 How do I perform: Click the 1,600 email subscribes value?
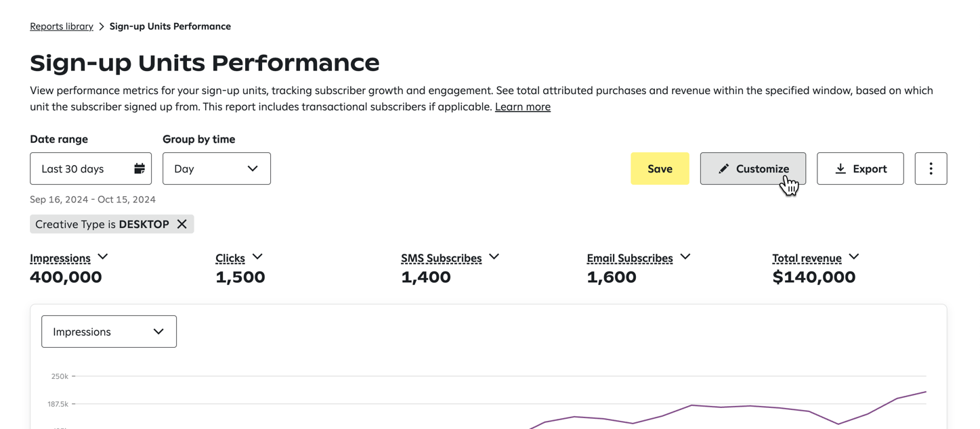point(612,277)
